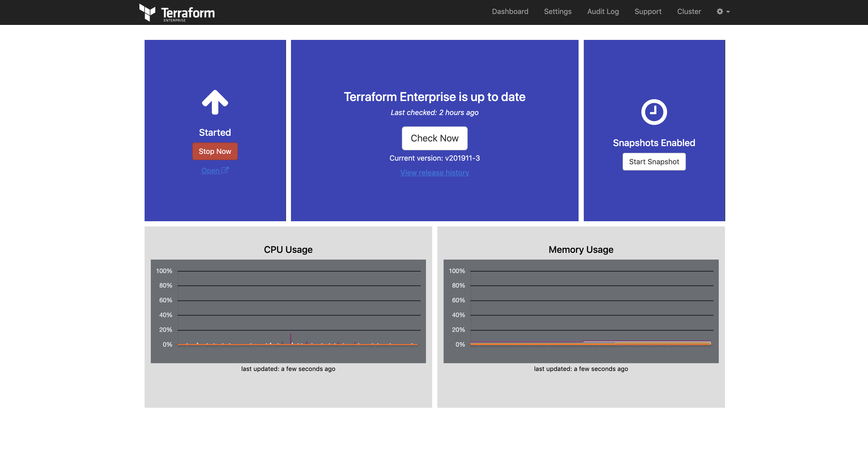The image size is (868, 472).
Task: Open the Support page
Action: tap(648, 11)
